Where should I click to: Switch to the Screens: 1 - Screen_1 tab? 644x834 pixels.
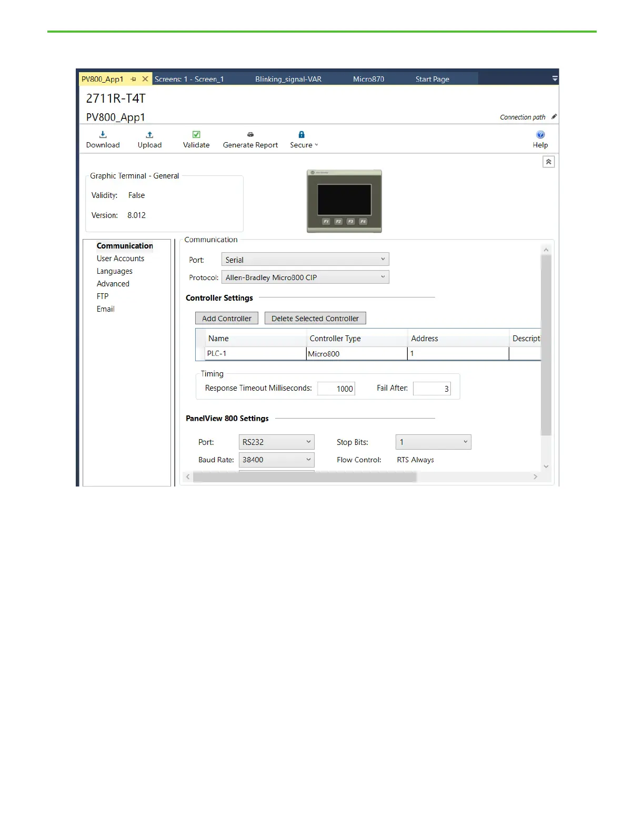point(189,79)
